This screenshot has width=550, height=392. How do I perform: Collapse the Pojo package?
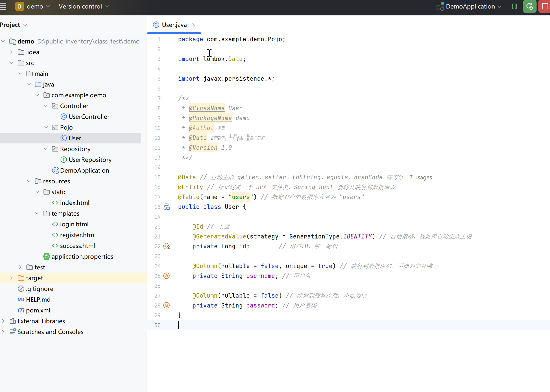[46, 127]
